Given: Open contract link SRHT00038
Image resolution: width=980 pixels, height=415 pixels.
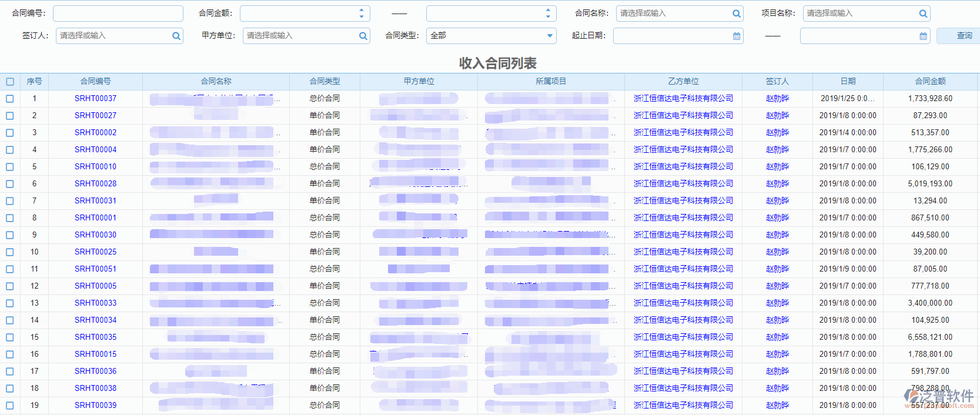Looking at the screenshot, I should pyautogui.click(x=95, y=389).
